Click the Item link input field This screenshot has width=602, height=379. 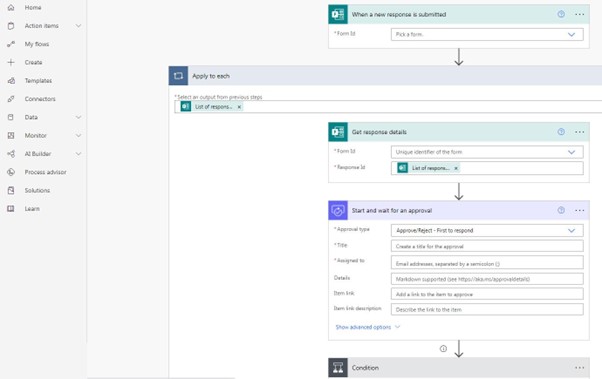[487, 294]
